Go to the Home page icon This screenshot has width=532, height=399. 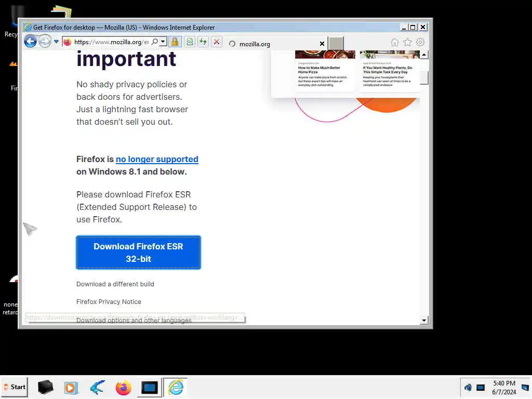click(395, 42)
